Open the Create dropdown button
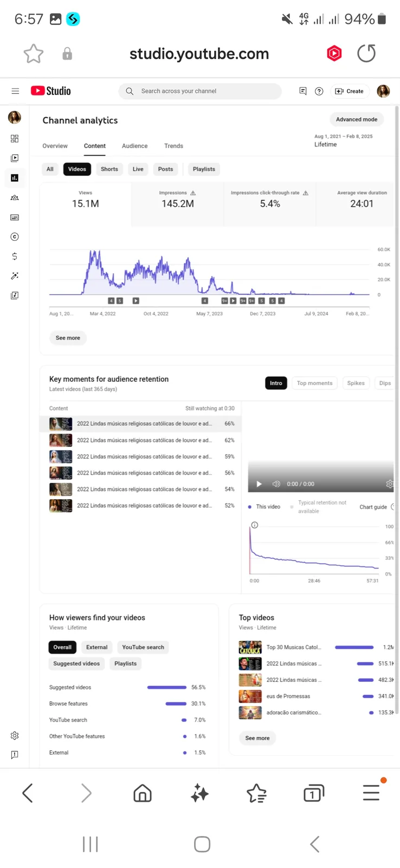 (350, 91)
